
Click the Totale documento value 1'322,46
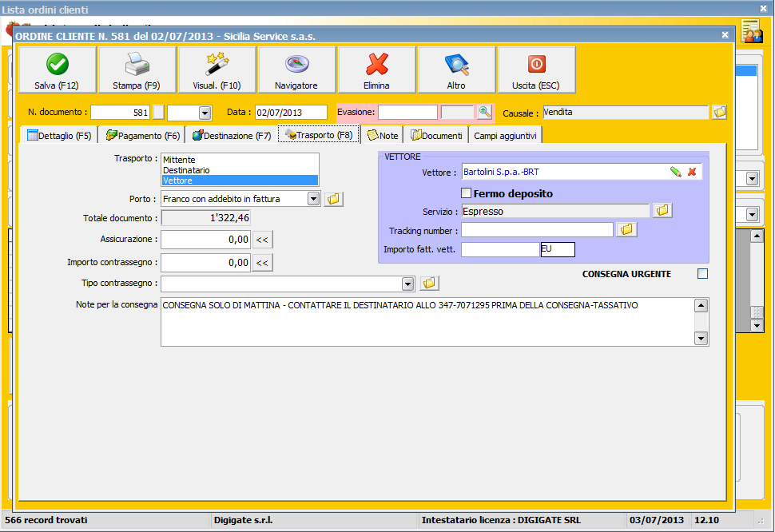point(205,218)
